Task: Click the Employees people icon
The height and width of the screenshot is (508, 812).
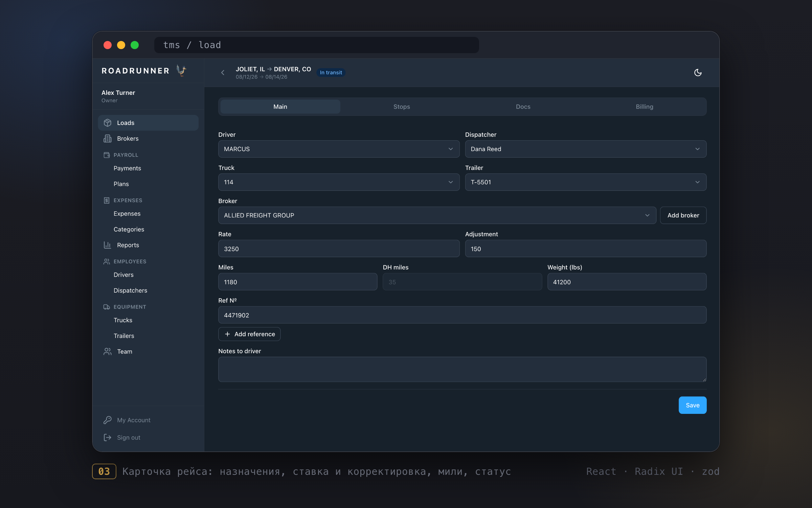Action: [107, 261]
